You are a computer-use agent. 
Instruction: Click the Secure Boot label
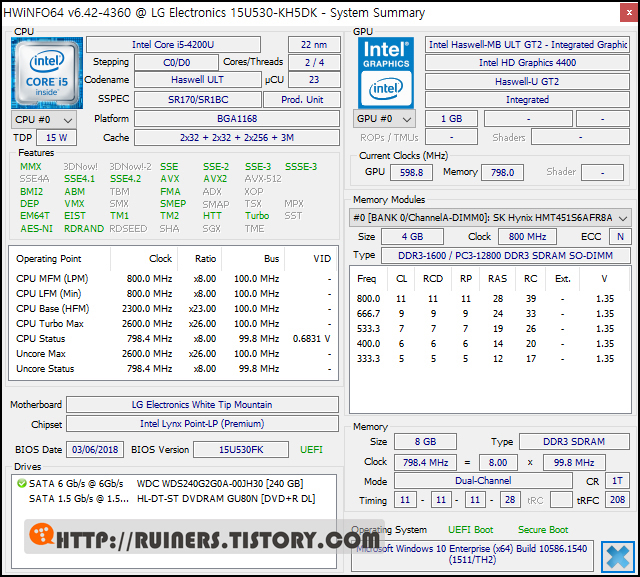543,530
